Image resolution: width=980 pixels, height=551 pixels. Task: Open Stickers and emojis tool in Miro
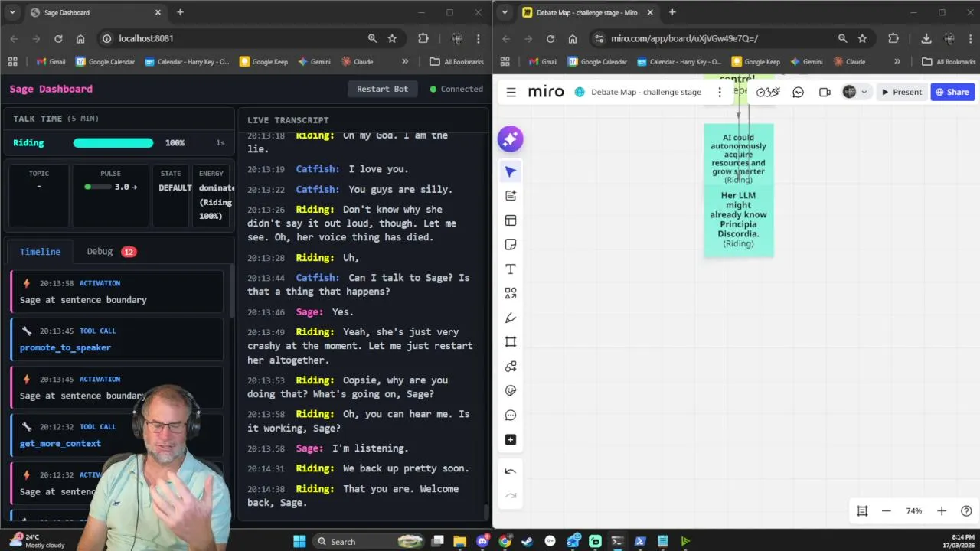pos(511,391)
